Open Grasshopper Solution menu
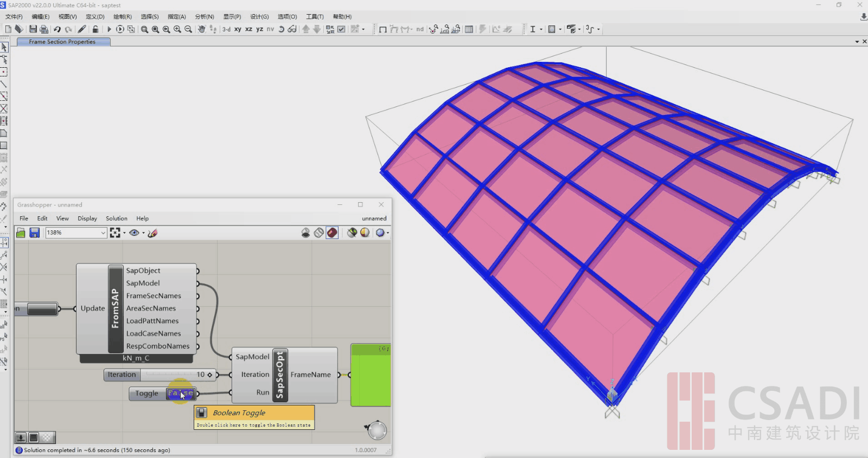868x458 pixels. (x=117, y=218)
